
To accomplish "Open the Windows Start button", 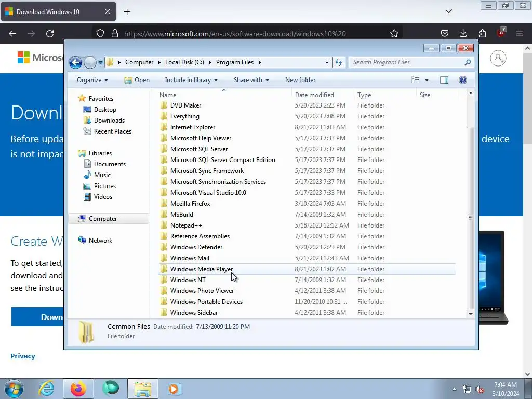I will tap(14, 389).
